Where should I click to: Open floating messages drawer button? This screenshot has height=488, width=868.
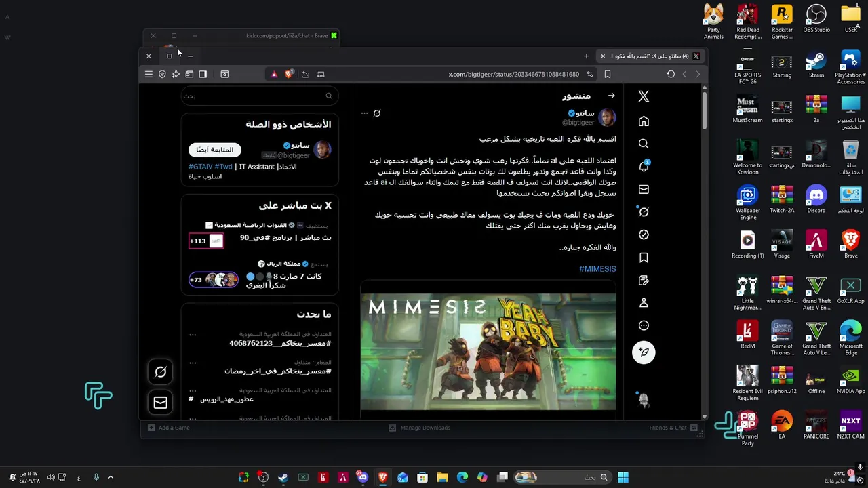(x=161, y=403)
